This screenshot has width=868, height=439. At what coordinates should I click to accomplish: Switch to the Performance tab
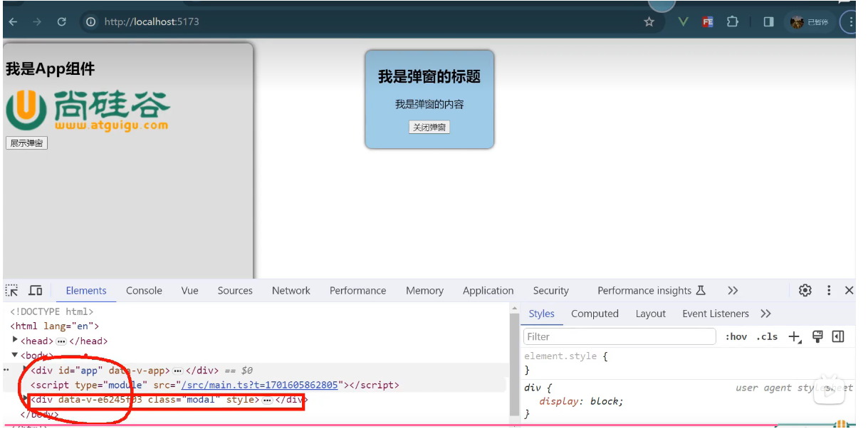point(357,291)
